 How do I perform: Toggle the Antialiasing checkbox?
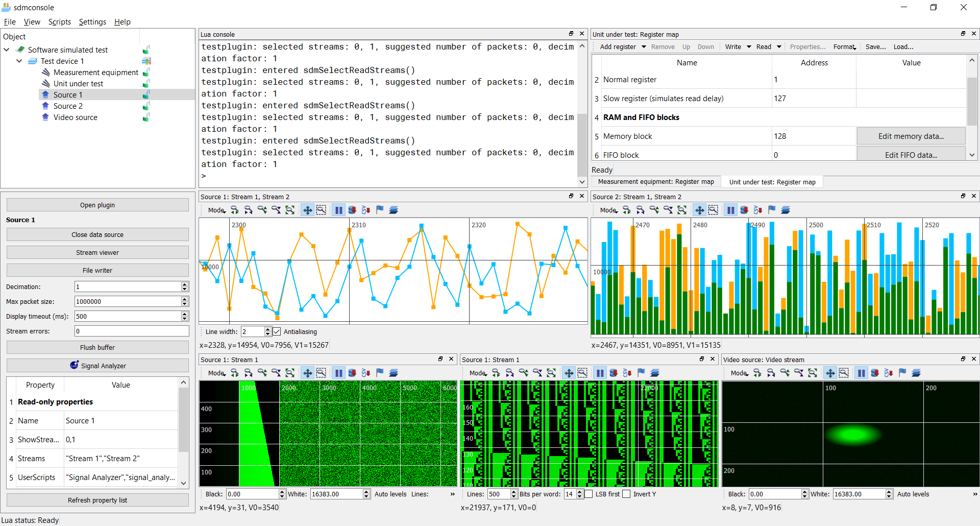tap(277, 331)
